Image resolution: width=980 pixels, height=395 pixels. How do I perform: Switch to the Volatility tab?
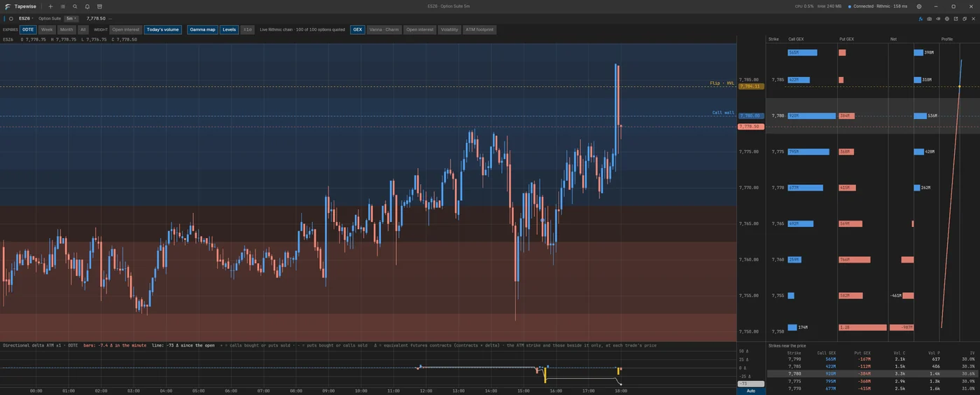point(449,30)
